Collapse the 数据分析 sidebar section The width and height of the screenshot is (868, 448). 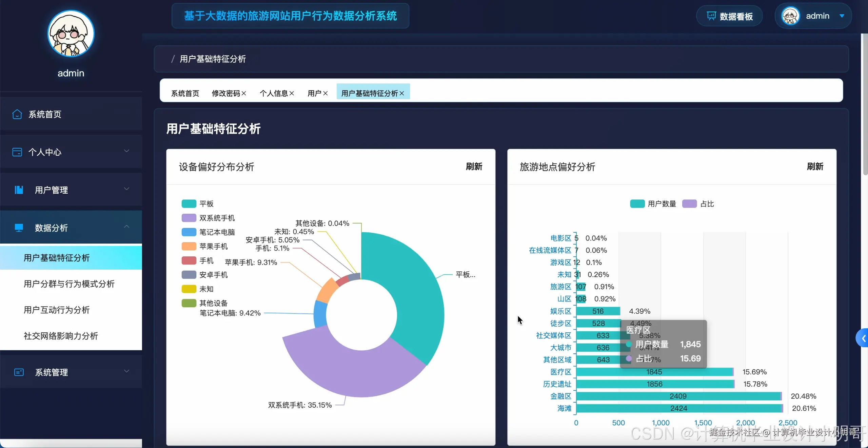coord(126,227)
